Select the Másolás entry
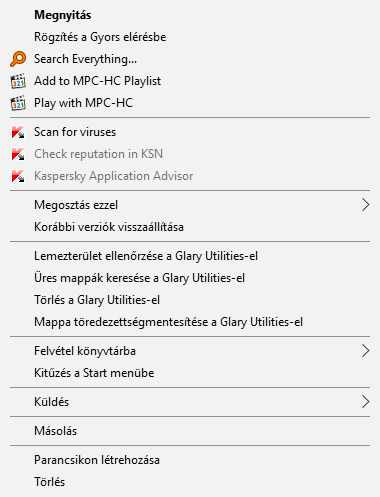380x497 pixels. tap(190, 431)
